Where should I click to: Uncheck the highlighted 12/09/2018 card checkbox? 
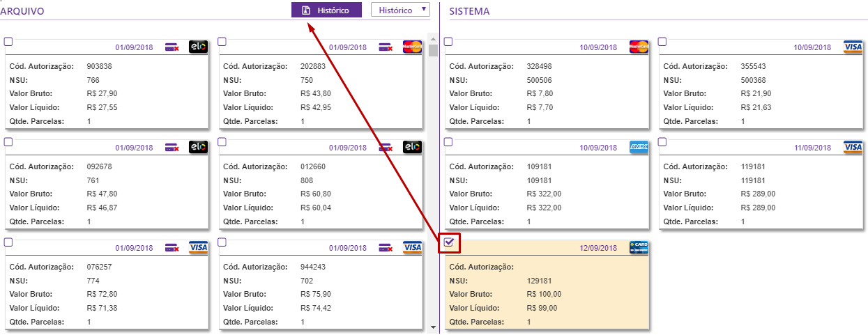(x=449, y=242)
